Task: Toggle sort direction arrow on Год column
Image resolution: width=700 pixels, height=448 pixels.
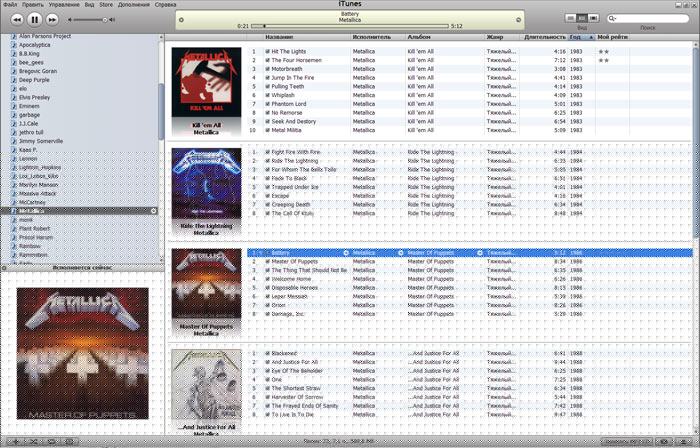Action: pyautogui.click(x=591, y=37)
